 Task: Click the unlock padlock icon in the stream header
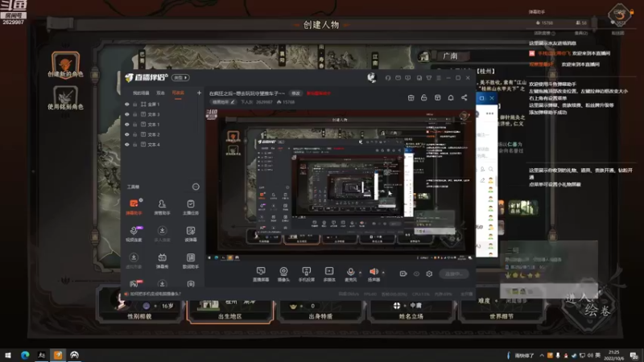[x=424, y=97]
